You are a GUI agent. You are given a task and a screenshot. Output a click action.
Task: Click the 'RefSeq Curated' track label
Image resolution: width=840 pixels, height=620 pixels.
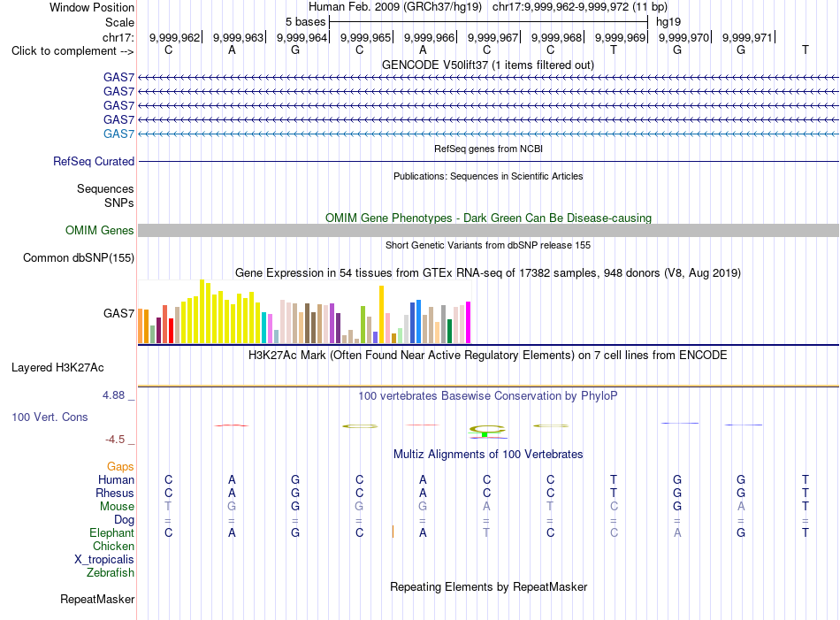click(93, 161)
